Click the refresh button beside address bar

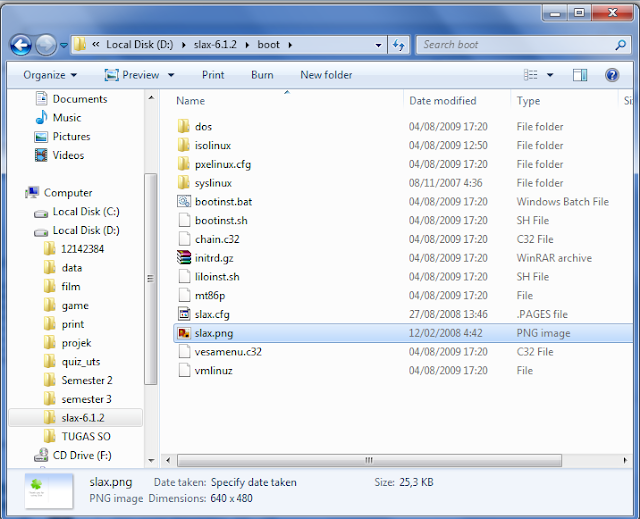pyautogui.click(x=398, y=45)
